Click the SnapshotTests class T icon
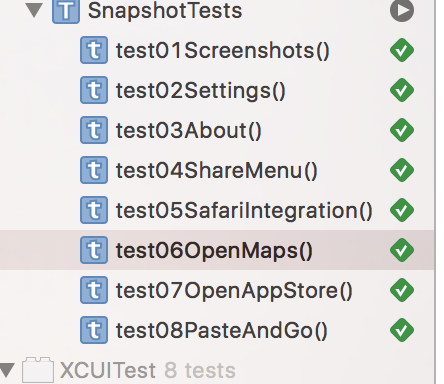Screen dimensions: 444x384 pos(66,11)
